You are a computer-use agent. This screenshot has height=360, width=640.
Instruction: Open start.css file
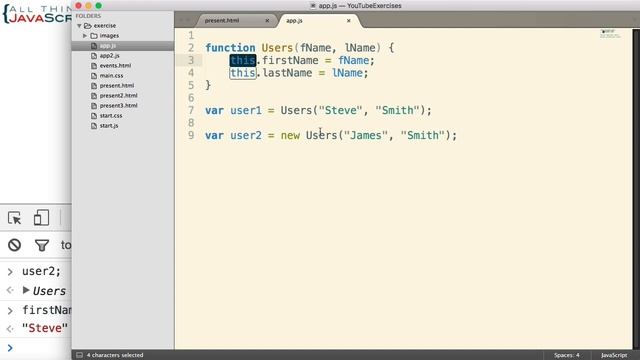coord(111,116)
